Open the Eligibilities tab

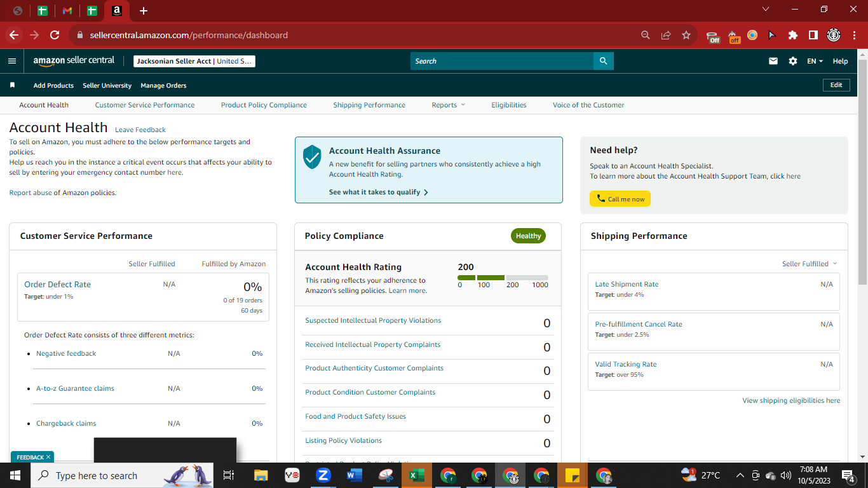click(x=509, y=105)
